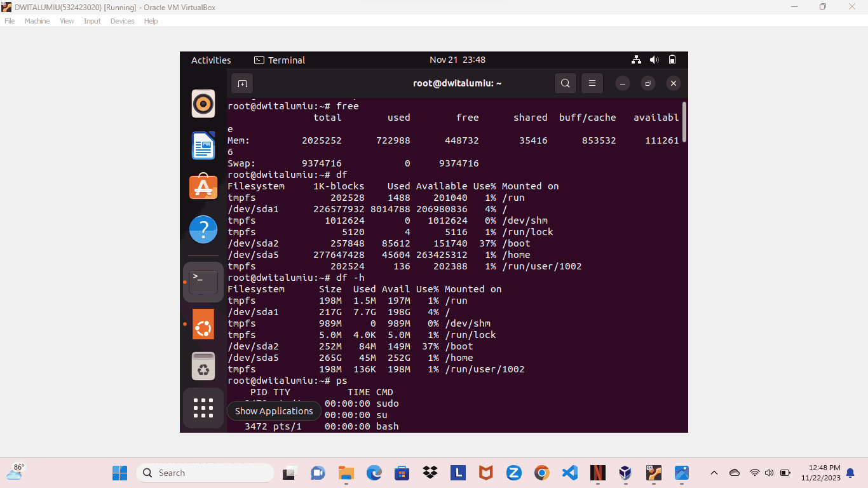Click Activities in Ubuntu top bar
868x488 pixels.
[211, 60]
